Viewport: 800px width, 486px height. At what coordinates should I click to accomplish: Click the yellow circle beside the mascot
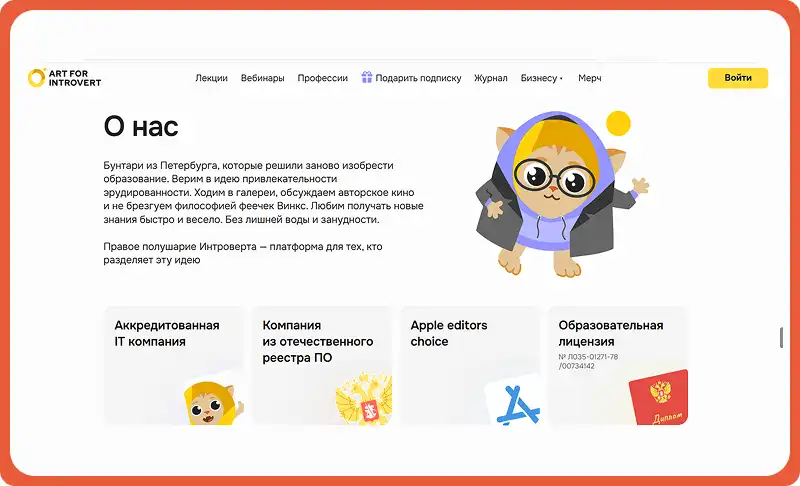click(x=618, y=123)
